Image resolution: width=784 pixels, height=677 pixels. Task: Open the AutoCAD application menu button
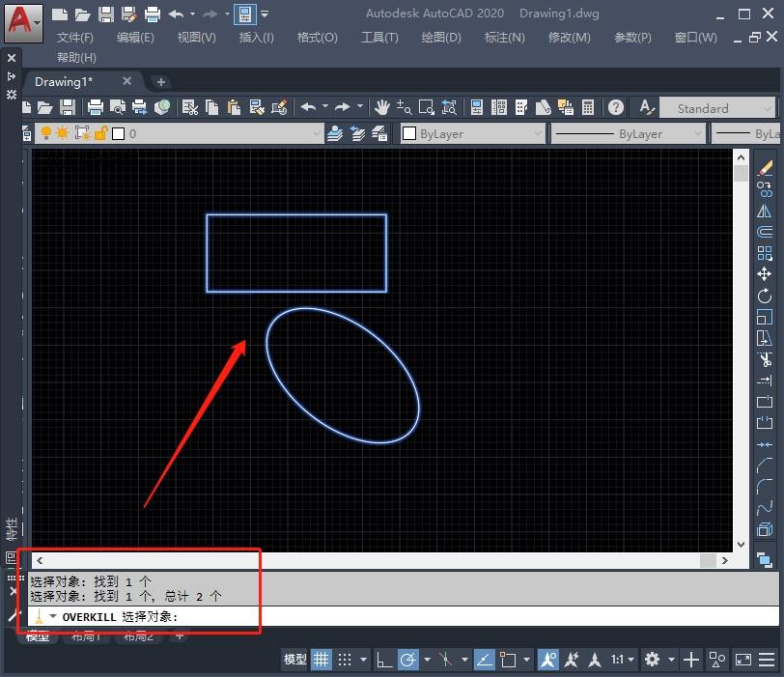pyautogui.click(x=23, y=21)
